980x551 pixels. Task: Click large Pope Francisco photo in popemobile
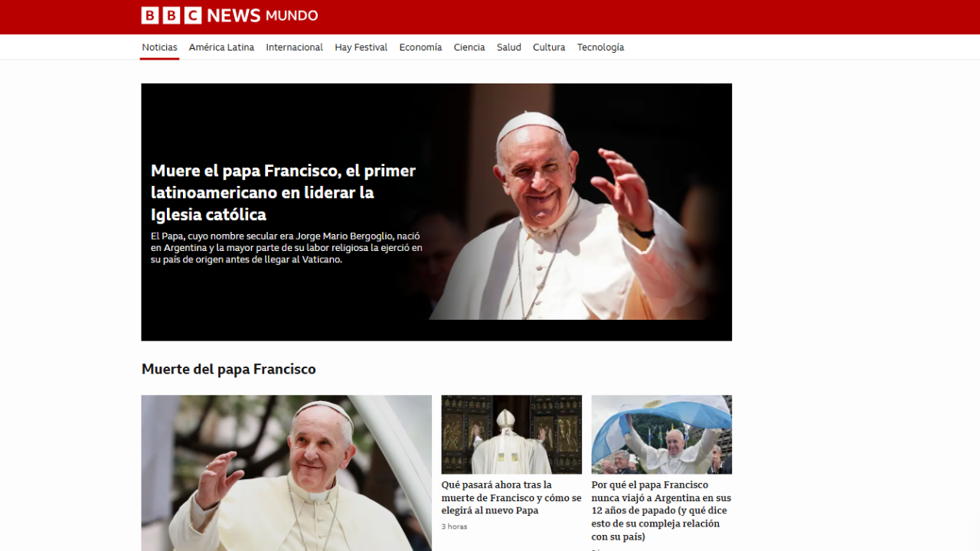point(286,473)
